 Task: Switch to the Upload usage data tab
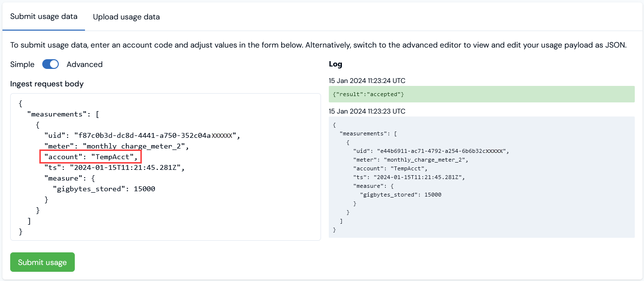tap(126, 17)
